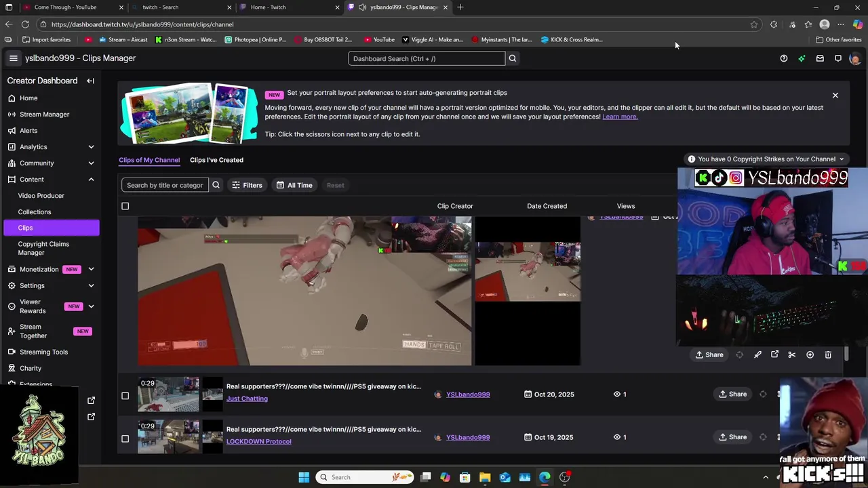The width and height of the screenshot is (868, 488).
Task: Open Edge Copilot icon
Action: (858, 24)
